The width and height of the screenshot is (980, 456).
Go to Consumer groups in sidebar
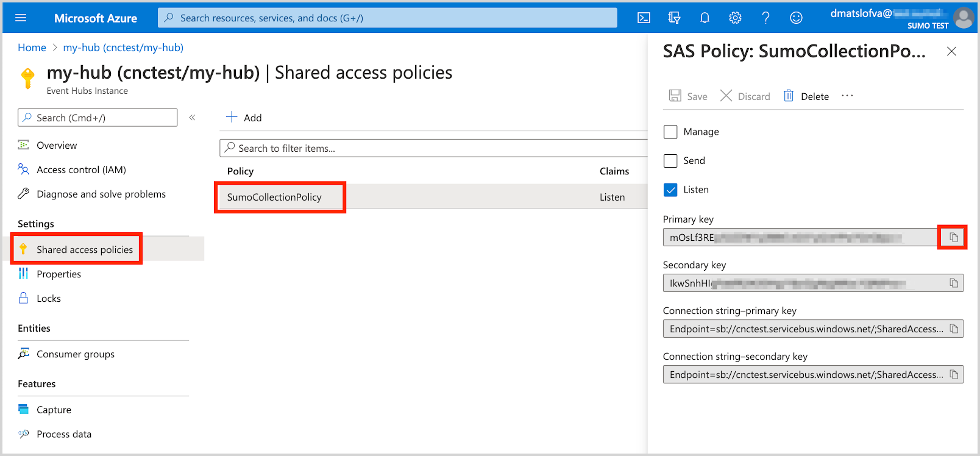75,354
